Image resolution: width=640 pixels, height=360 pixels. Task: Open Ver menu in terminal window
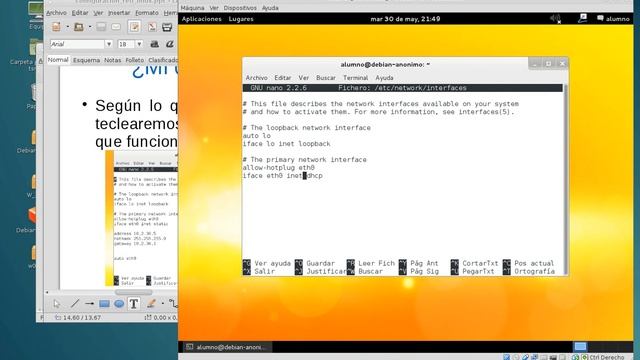(304, 78)
